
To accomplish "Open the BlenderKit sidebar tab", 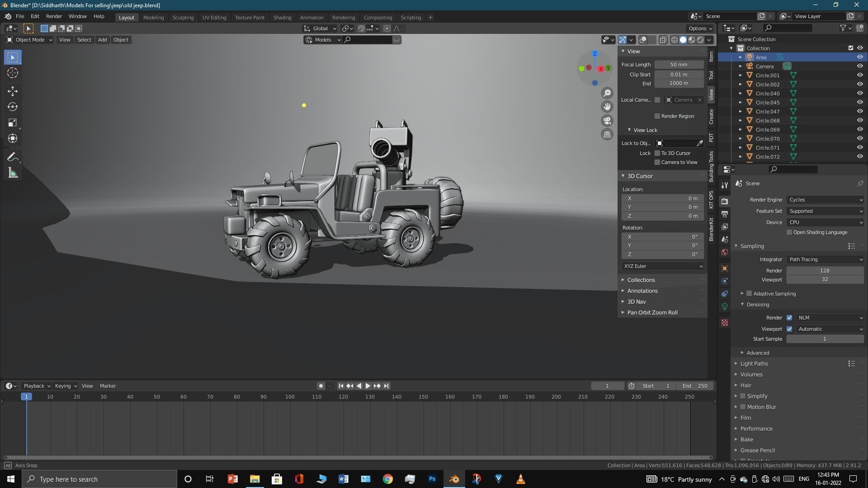I will [711, 229].
